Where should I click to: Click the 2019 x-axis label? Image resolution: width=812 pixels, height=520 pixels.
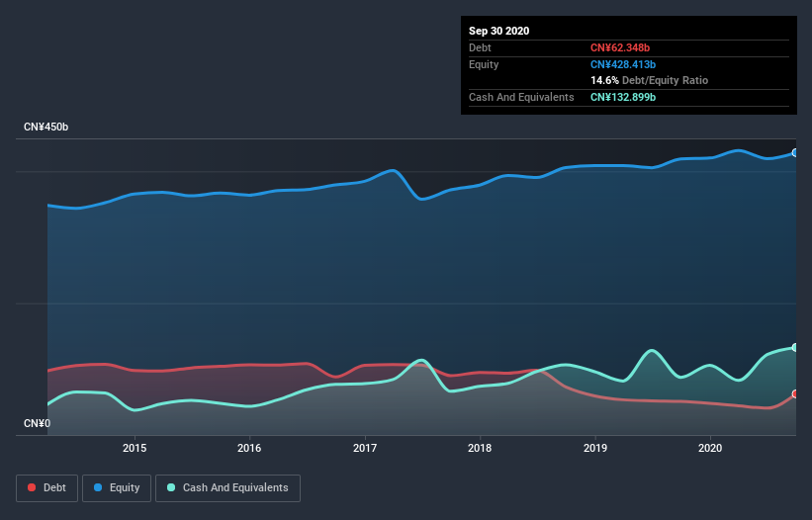click(595, 448)
